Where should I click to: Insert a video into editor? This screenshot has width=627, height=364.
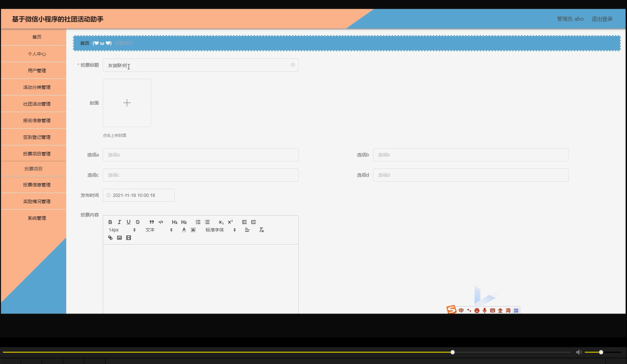pyautogui.click(x=129, y=238)
